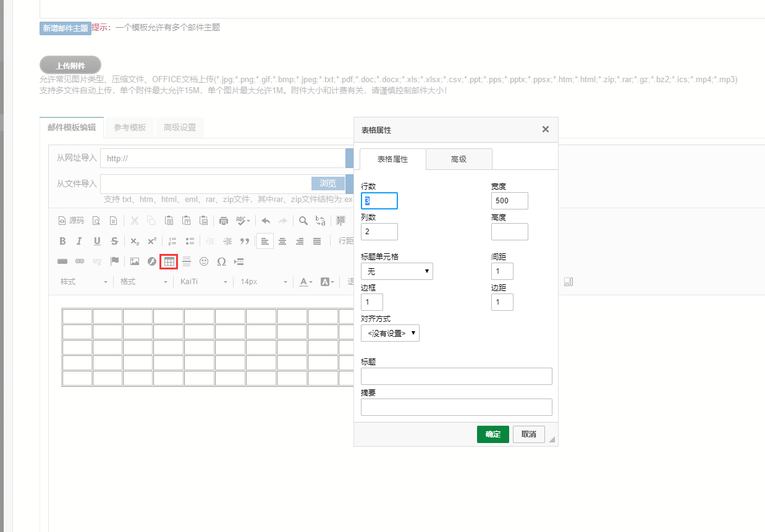This screenshot has height=532, width=765.
Task: Click the Print icon in toolbar
Action: click(x=224, y=221)
